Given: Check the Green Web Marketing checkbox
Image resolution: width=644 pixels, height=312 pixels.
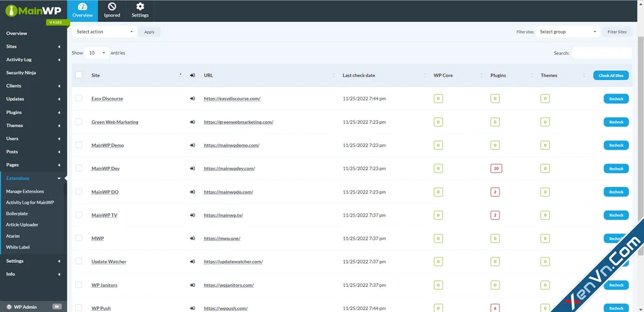Looking at the screenshot, I should pos(79,122).
